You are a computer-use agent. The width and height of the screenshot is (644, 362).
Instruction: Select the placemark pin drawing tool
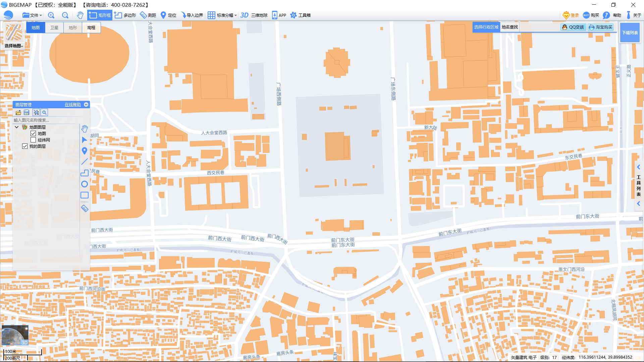[x=85, y=151]
